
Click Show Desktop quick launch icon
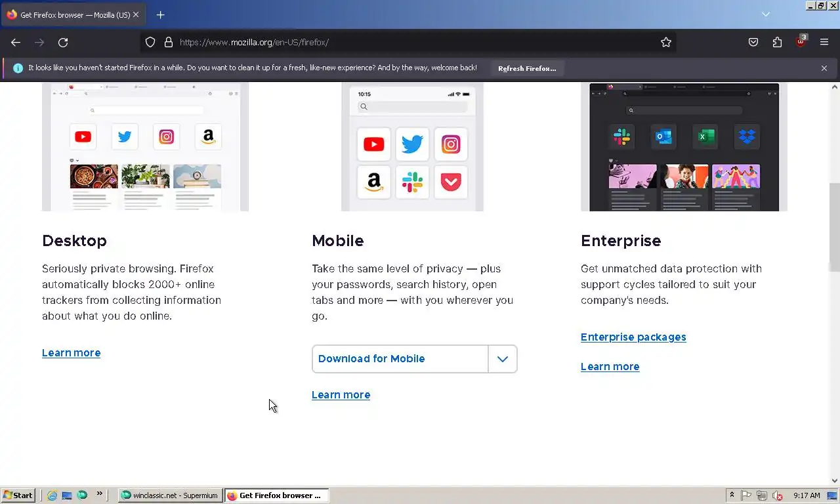67,495
